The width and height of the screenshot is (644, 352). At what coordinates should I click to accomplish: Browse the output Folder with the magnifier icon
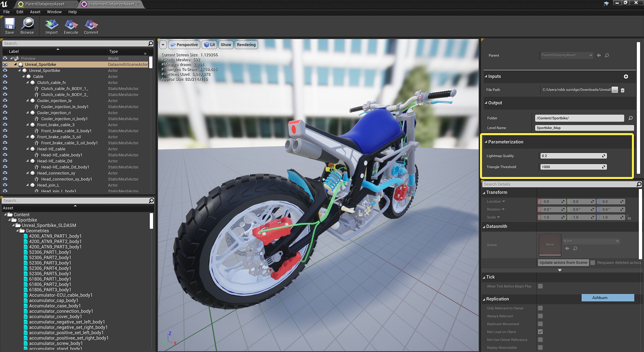pyautogui.click(x=631, y=118)
